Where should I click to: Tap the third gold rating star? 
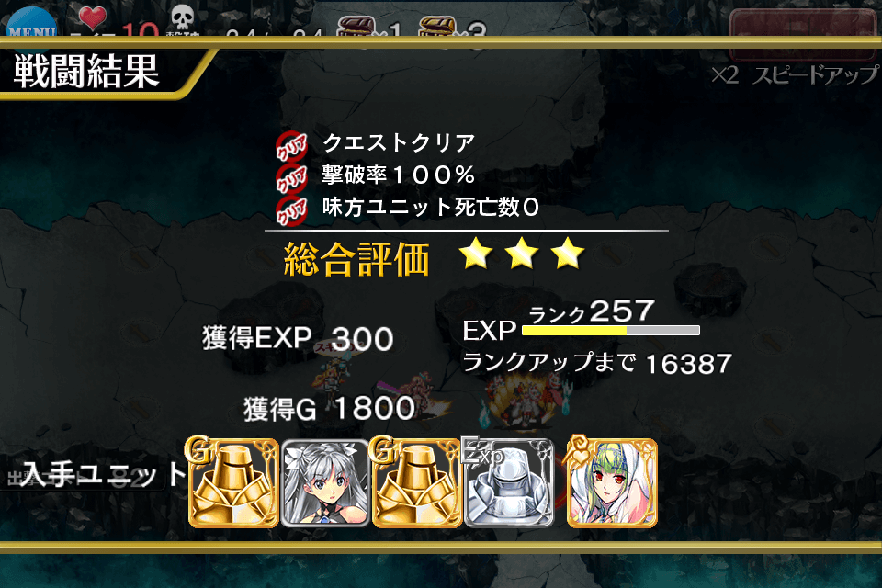click(568, 253)
